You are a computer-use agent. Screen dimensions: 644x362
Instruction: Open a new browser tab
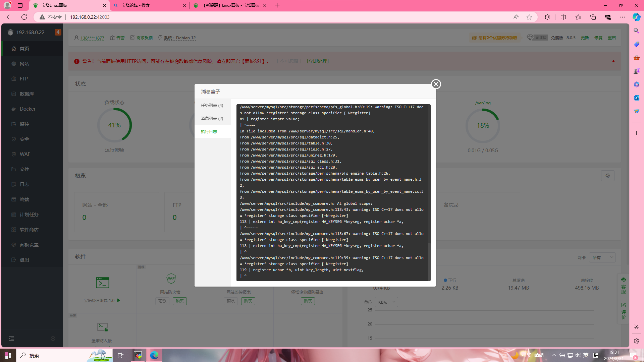pos(277,5)
